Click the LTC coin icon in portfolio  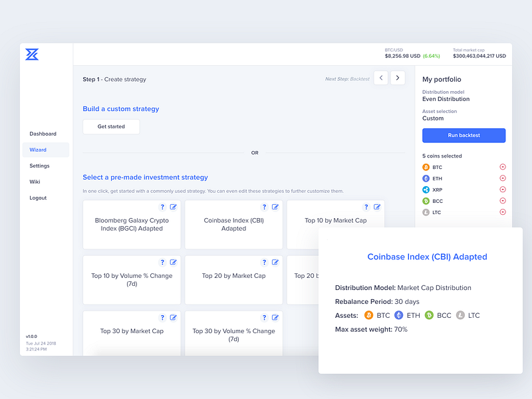coord(426,212)
